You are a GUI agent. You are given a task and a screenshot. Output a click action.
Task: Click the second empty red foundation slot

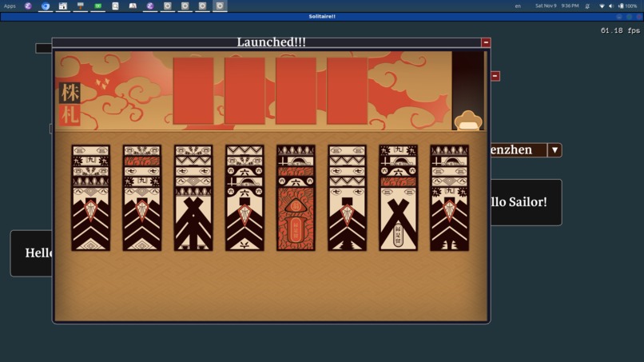pyautogui.click(x=244, y=90)
